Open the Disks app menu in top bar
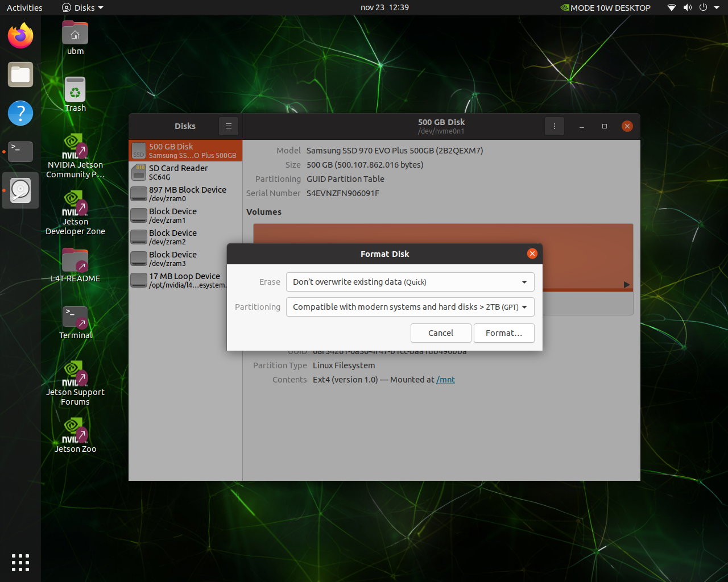This screenshot has height=582, width=728. pos(83,8)
